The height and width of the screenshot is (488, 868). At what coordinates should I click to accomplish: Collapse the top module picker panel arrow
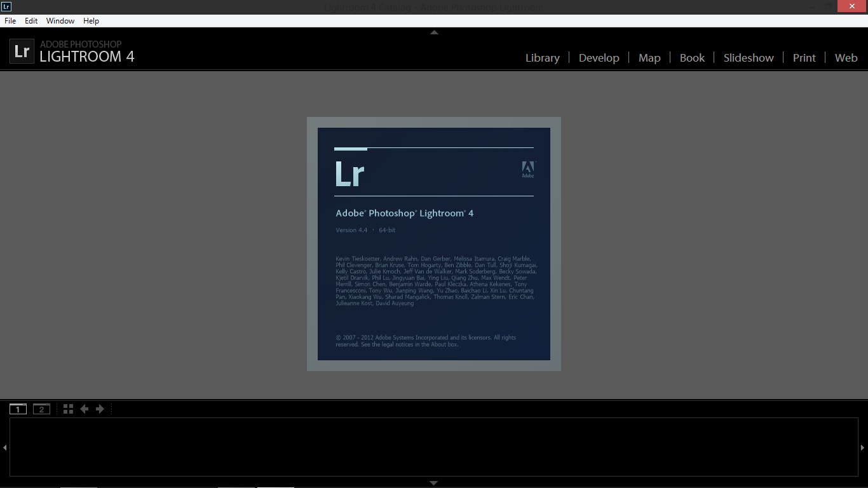434,32
